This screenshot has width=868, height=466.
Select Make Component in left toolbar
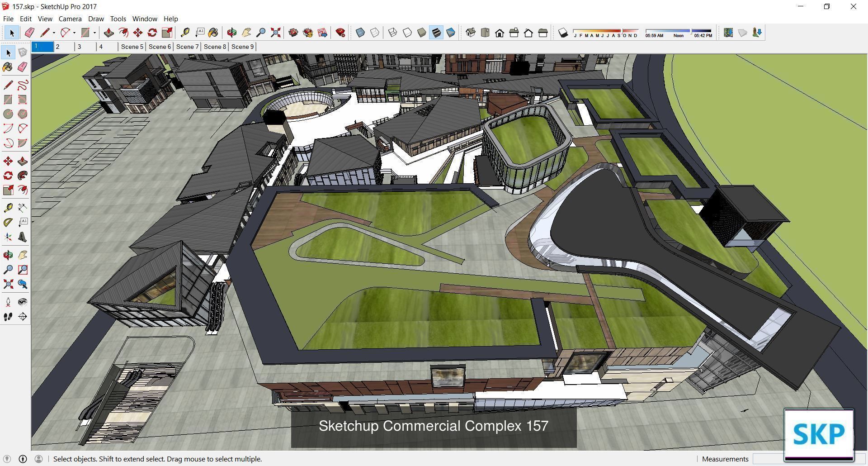23,52
